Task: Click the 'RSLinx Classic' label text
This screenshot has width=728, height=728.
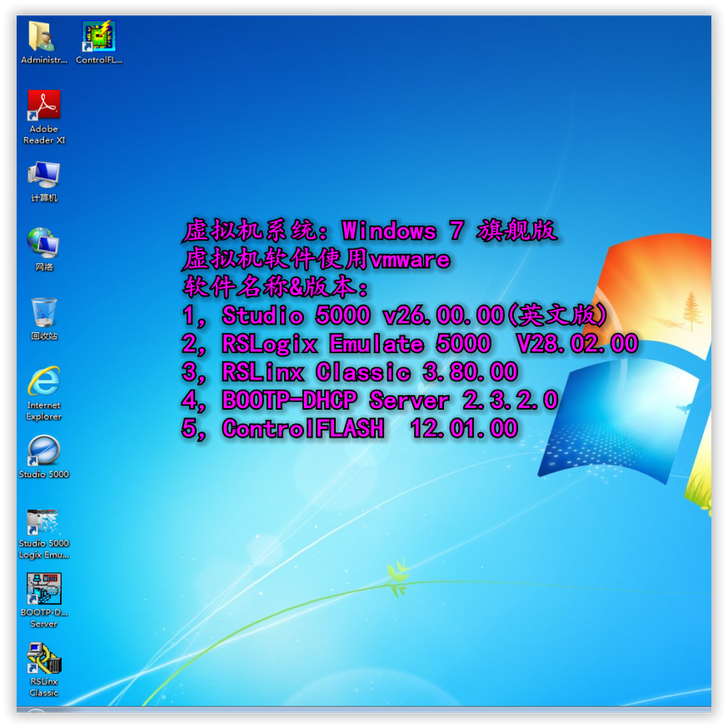Action: pos(43,687)
